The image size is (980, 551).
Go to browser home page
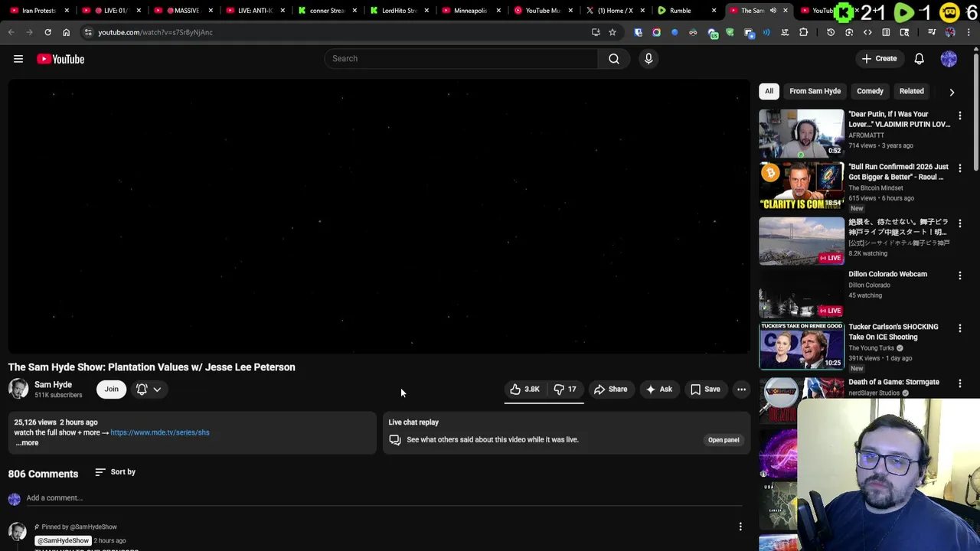(66, 32)
